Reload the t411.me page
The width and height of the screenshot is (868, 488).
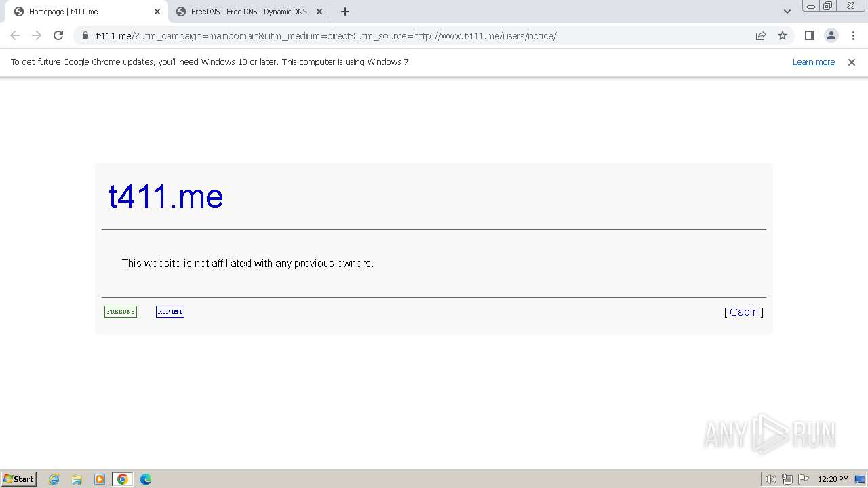click(x=58, y=35)
